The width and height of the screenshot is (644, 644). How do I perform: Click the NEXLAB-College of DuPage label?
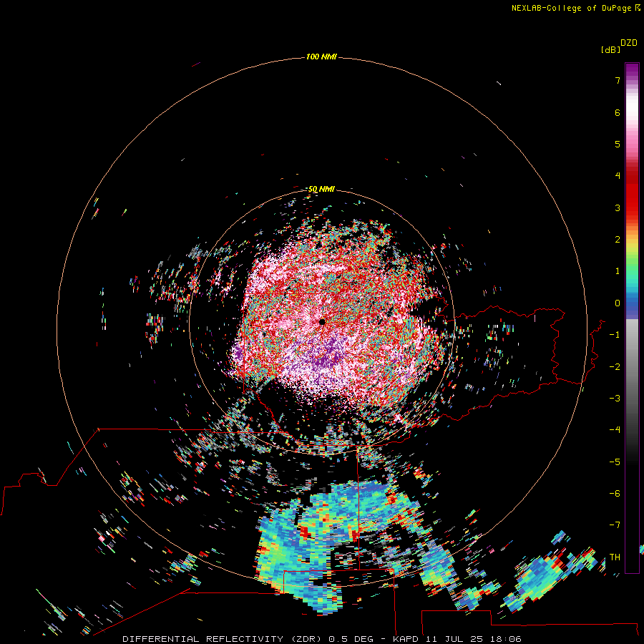tap(575, 8)
